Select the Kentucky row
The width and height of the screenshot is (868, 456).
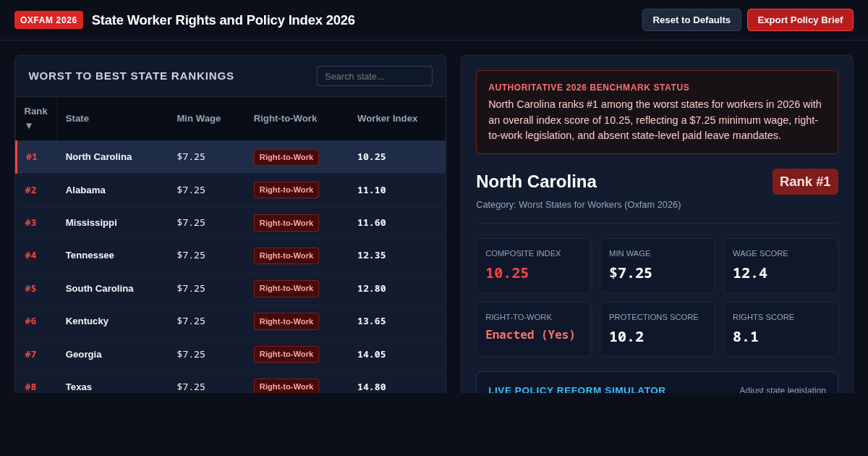click(231, 321)
